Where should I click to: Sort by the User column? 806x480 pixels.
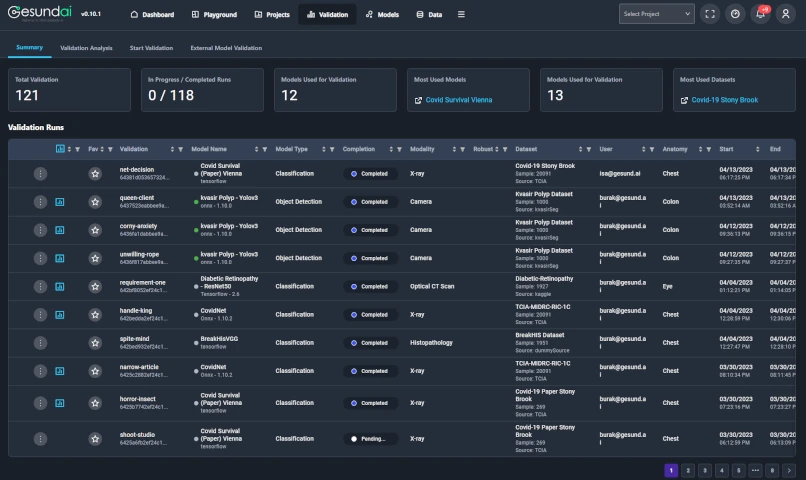coord(643,149)
